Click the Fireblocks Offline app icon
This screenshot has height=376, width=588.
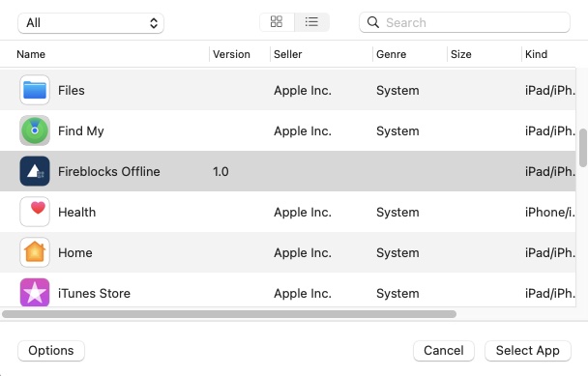[35, 171]
